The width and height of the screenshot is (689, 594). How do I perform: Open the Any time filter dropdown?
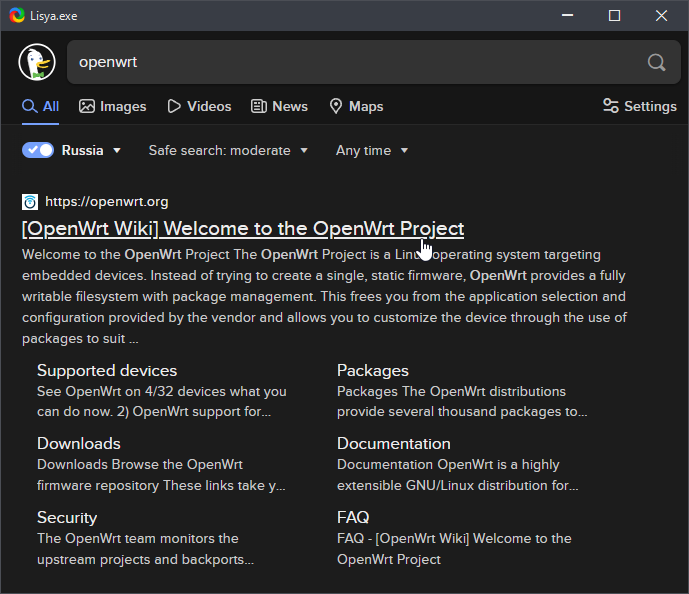(372, 150)
